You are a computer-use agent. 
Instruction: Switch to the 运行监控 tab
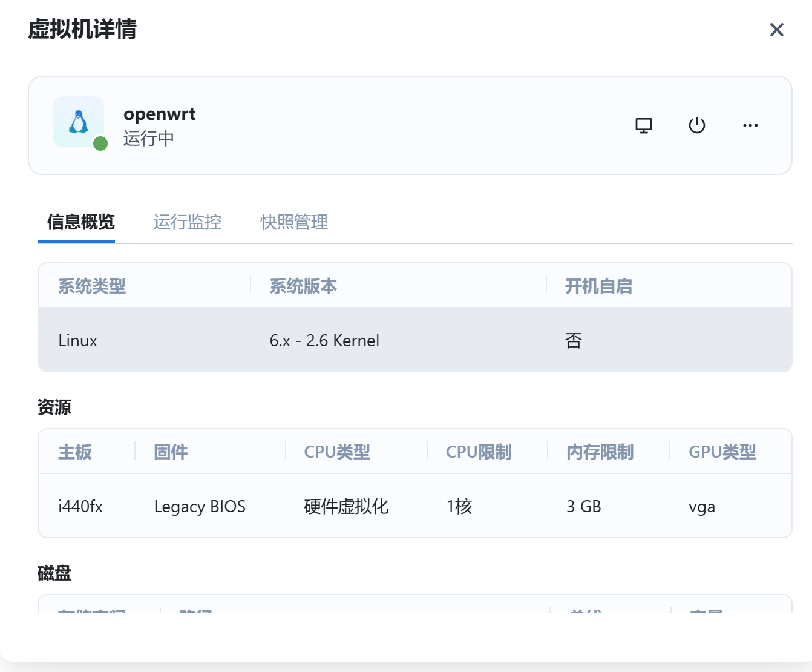[x=188, y=222]
